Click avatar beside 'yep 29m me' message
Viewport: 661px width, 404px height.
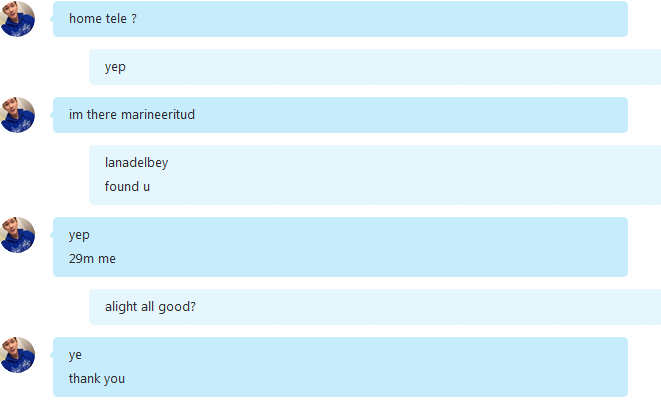click(17, 235)
